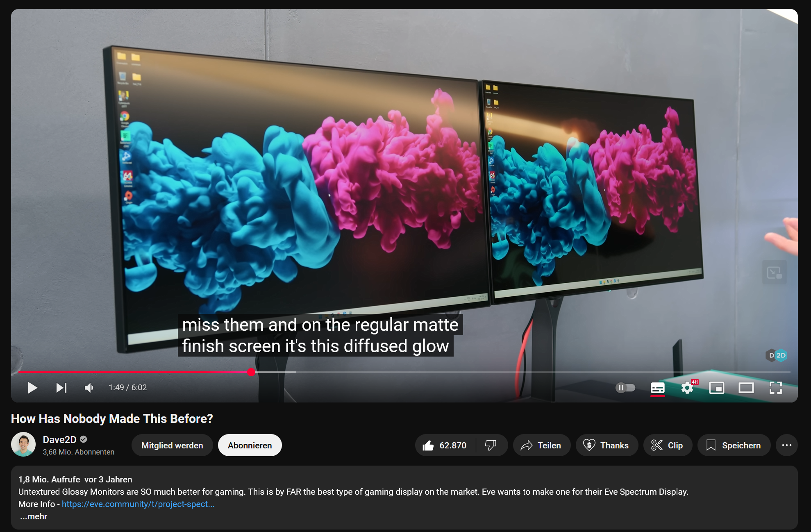The width and height of the screenshot is (811, 532).
Task: Toggle the autoplay switch
Action: point(625,387)
